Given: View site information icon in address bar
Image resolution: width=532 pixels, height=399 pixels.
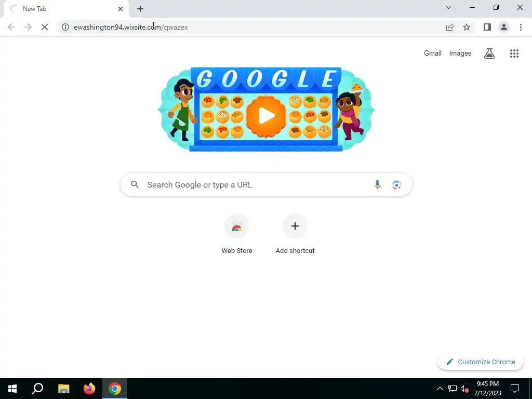Looking at the screenshot, I should [65, 27].
